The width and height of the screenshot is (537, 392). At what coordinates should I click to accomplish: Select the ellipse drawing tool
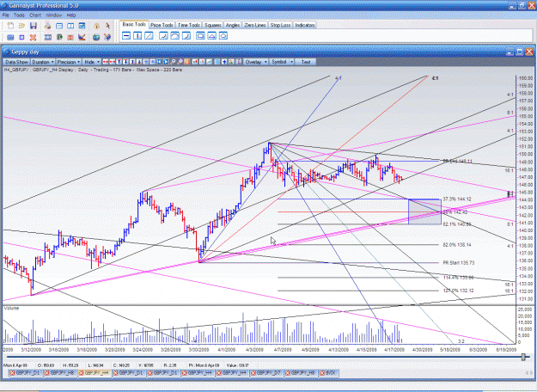tap(223, 35)
